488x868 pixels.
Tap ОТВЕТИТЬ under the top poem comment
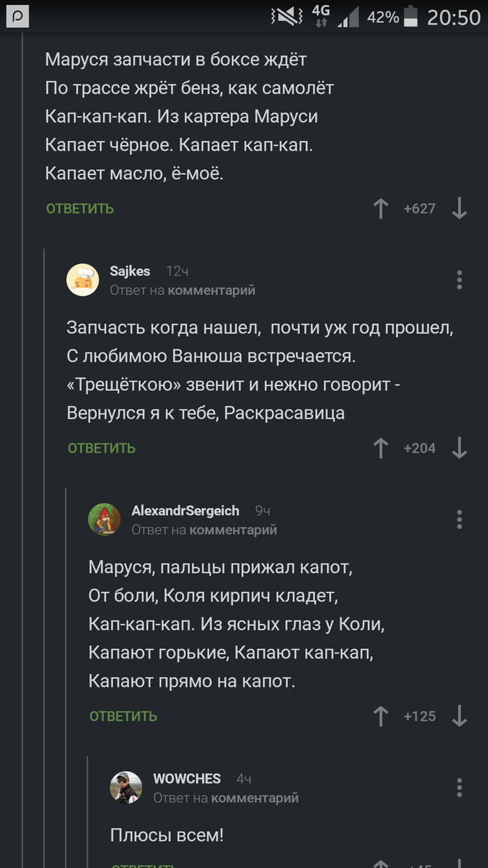point(79,209)
